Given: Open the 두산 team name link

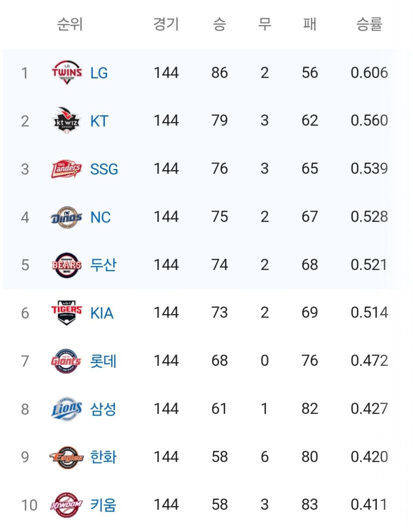Looking at the screenshot, I should click(103, 265).
